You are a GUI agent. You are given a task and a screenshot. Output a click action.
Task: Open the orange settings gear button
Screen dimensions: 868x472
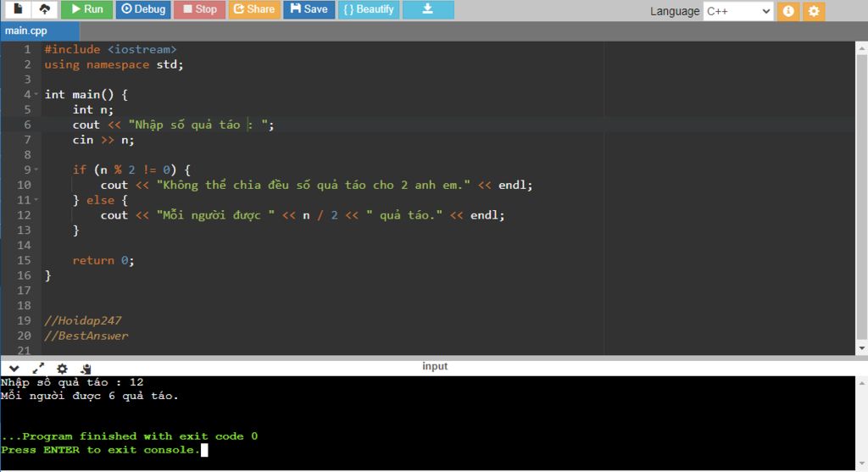pyautogui.click(x=814, y=11)
